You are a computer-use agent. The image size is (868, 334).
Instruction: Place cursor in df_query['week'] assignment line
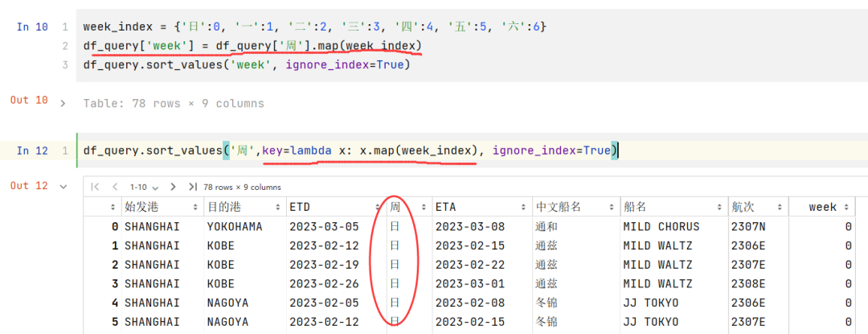(252, 46)
